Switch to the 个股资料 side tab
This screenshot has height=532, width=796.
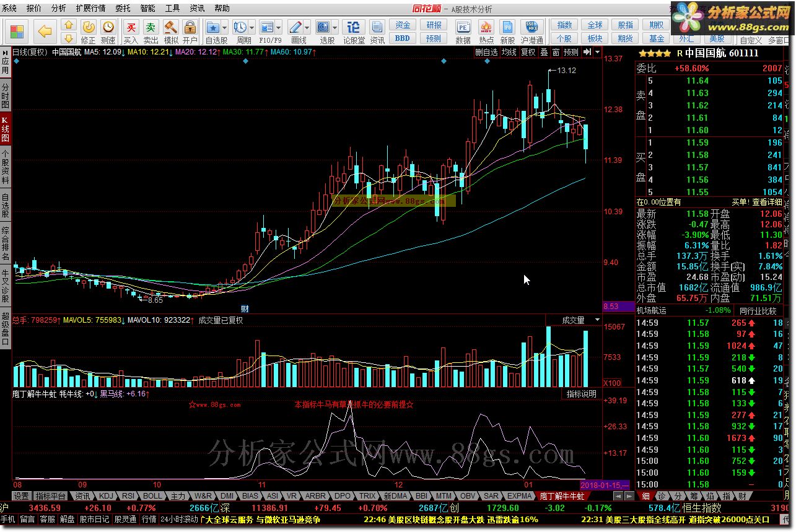(x=5, y=168)
